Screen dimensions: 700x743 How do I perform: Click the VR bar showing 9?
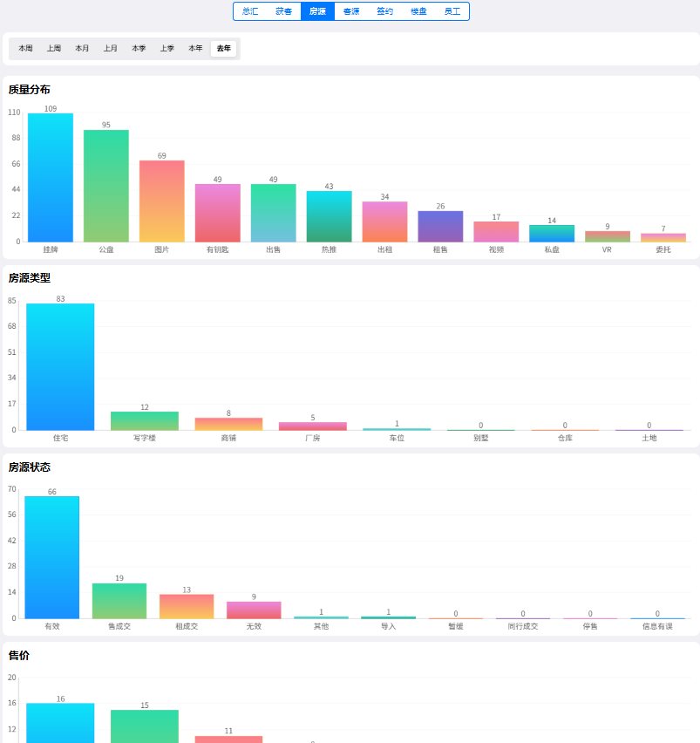[608, 236]
